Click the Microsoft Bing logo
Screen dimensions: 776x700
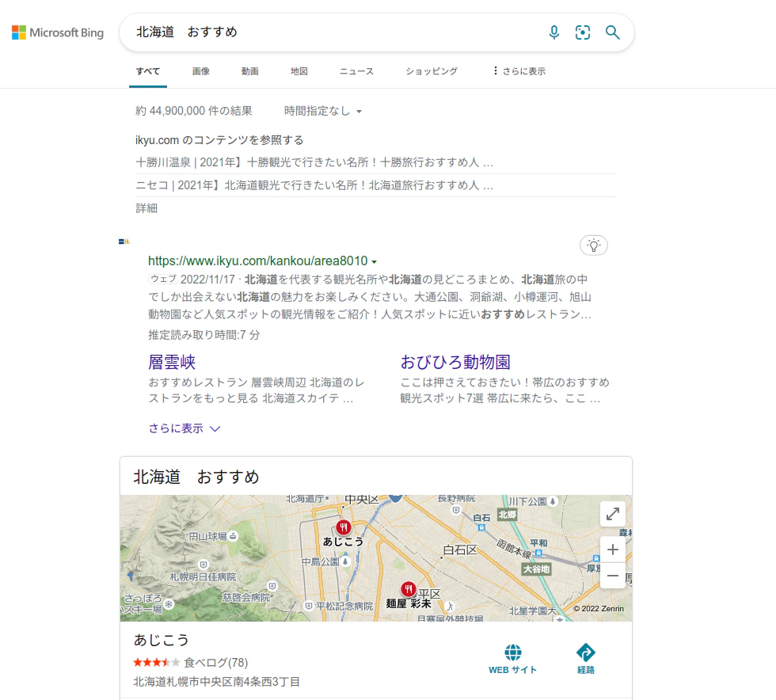tap(58, 32)
